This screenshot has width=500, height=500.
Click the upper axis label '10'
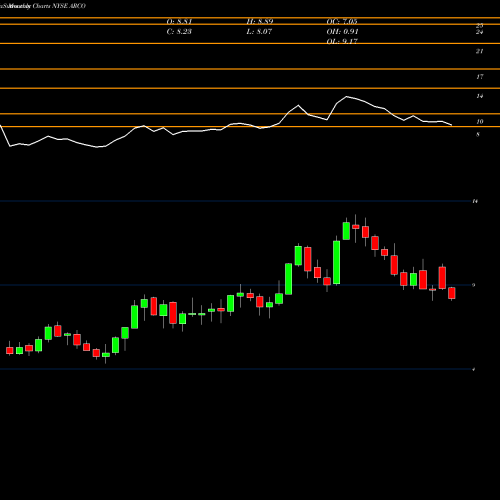pyautogui.click(x=479, y=122)
